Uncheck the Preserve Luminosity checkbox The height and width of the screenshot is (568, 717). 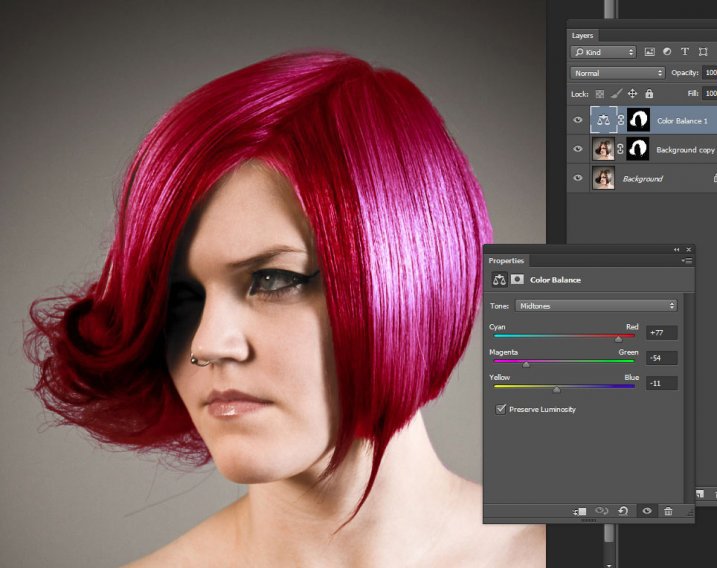(501, 409)
